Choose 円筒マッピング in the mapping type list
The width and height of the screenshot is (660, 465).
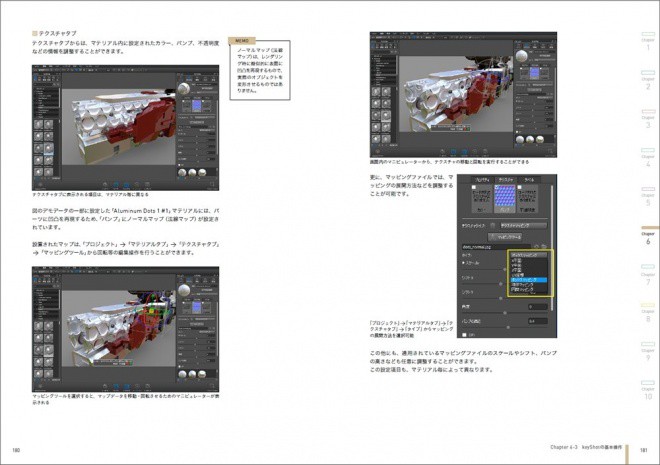point(529,290)
